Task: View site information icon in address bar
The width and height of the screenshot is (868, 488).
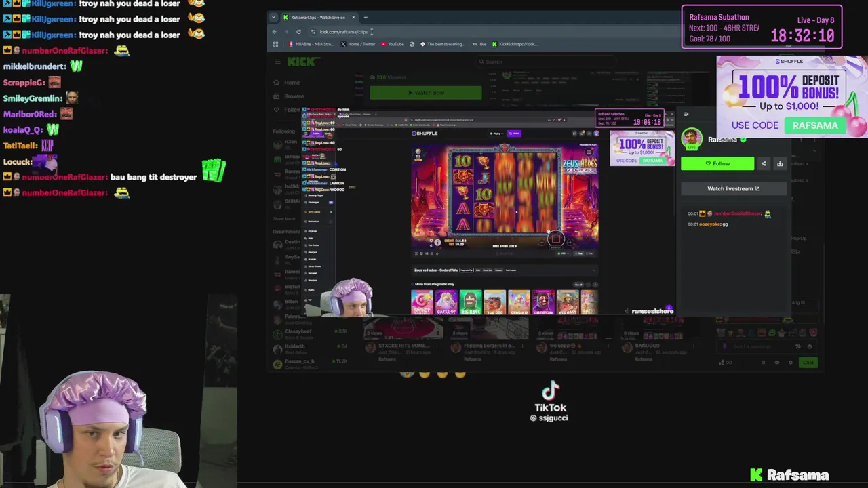Action: click(313, 32)
